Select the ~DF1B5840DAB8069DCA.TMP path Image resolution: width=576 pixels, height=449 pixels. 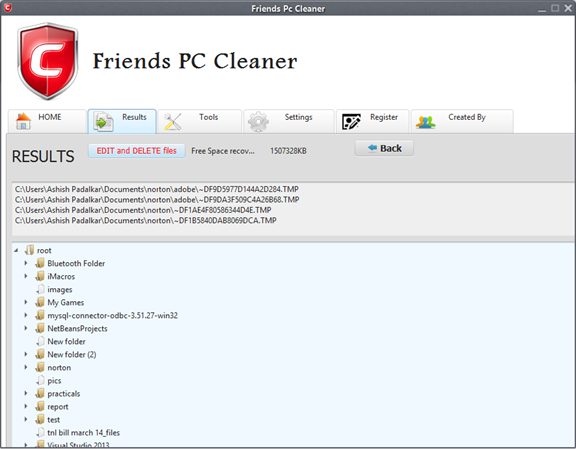point(146,220)
